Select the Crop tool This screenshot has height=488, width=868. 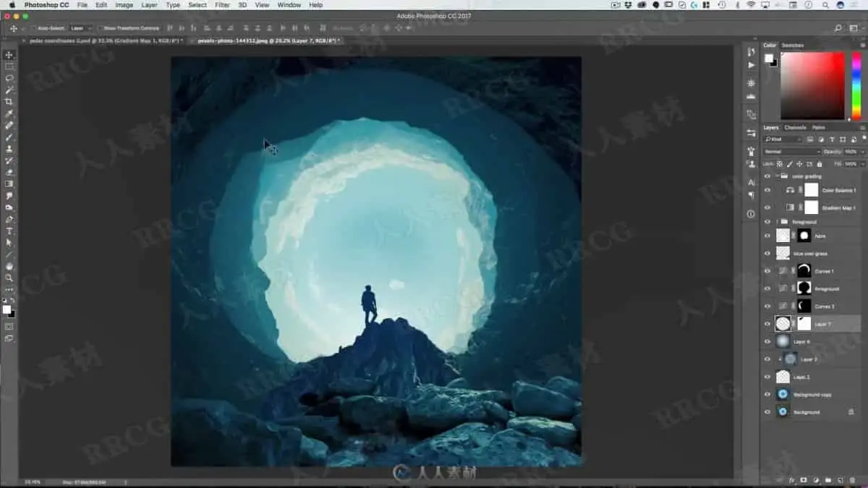coord(9,102)
